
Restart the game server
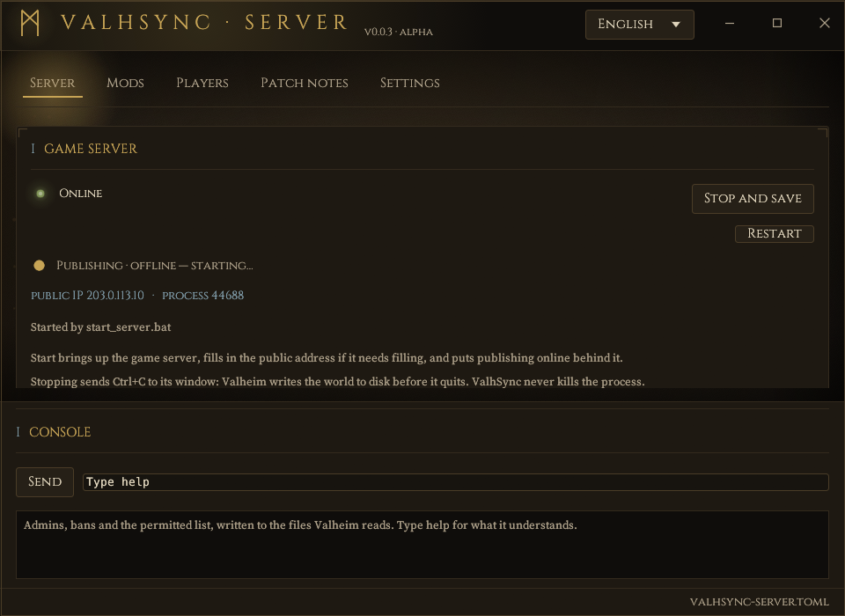pos(774,233)
